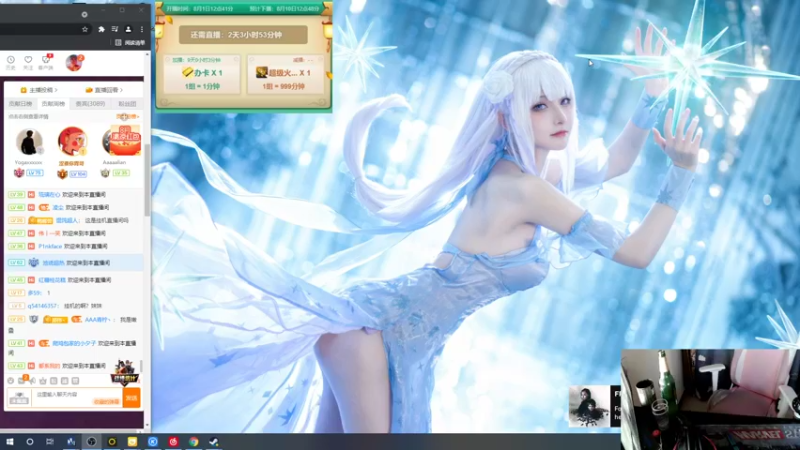Open client download icon with badge
The image size is (800, 450).
tap(46, 62)
